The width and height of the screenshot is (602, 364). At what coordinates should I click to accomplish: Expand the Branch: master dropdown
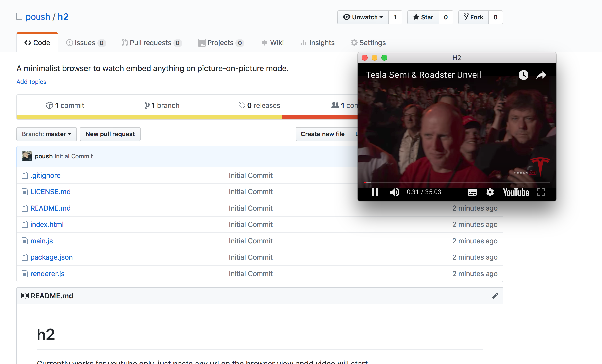click(x=47, y=134)
